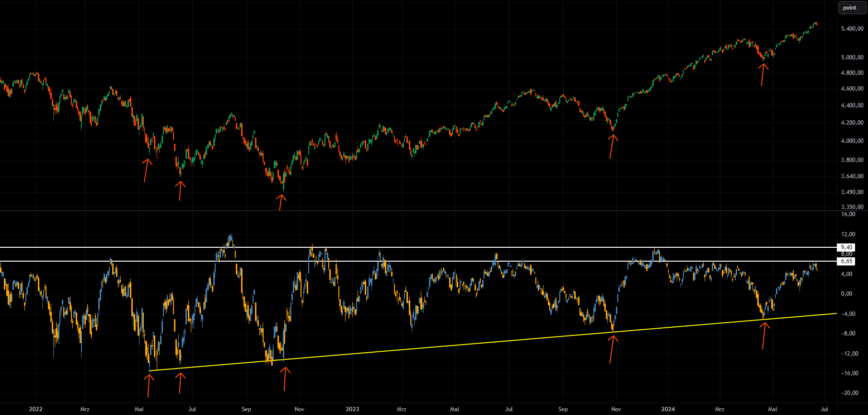
Task: Click the −16,00 indicator scale label
Action: tap(850, 373)
